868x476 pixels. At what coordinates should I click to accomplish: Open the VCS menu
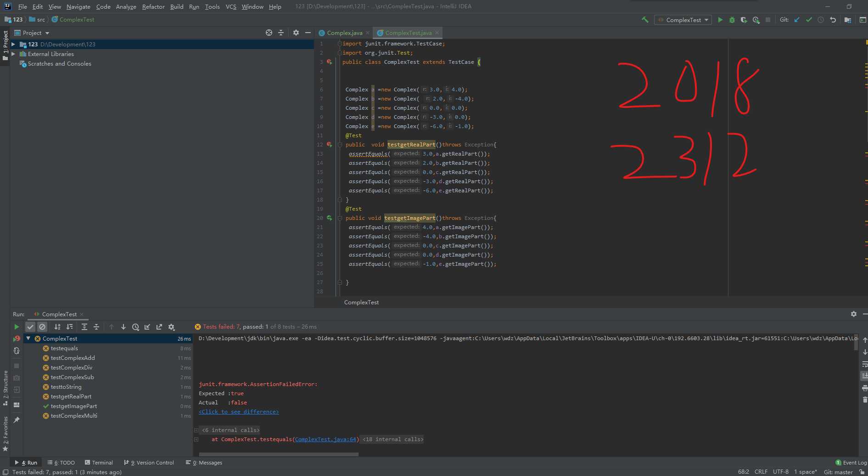(231, 6)
